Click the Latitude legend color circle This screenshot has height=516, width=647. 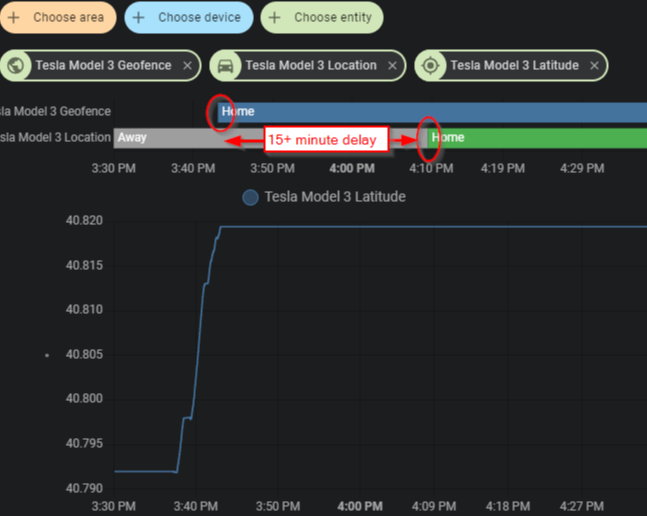(250, 197)
